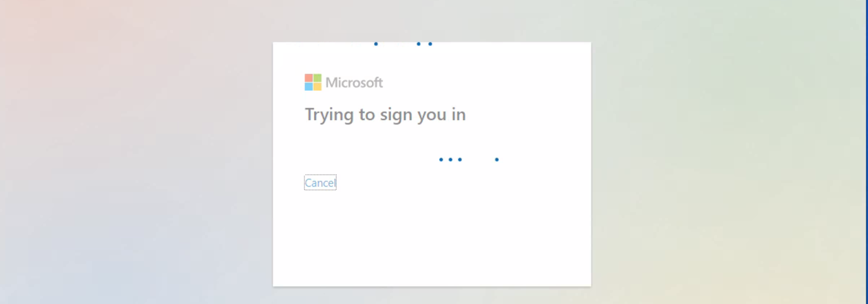This screenshot has width=868, height=304.
Task: Click the pair of progress dots at dialog top
Action: coord(424,44)
